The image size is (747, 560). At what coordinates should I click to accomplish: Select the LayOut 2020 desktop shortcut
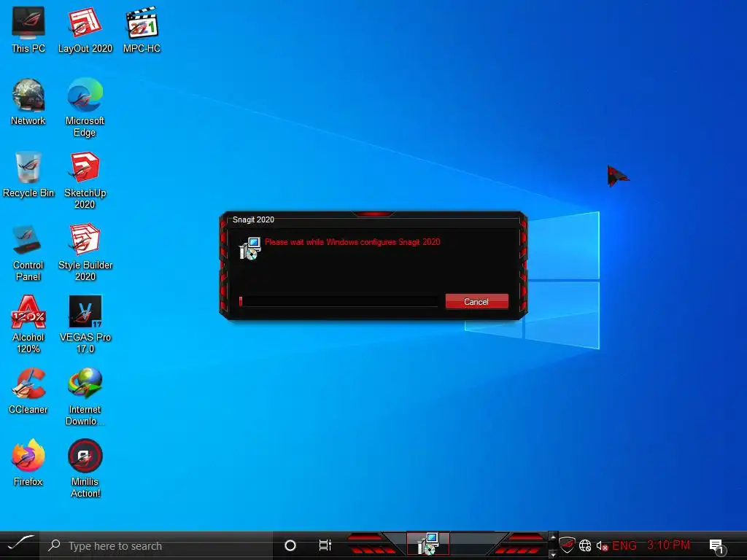click(85, 29)
